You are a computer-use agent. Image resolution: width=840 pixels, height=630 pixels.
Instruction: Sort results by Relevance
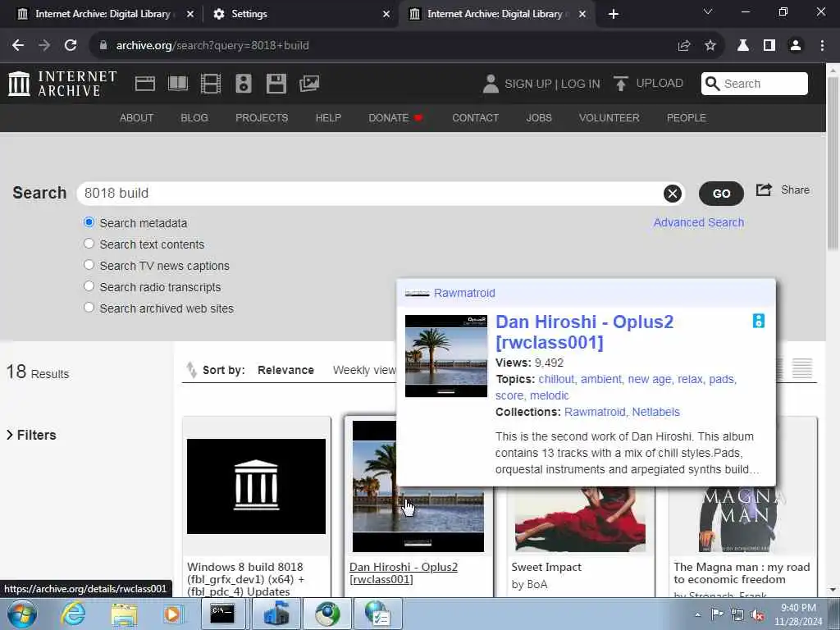(x=285, y=370)
